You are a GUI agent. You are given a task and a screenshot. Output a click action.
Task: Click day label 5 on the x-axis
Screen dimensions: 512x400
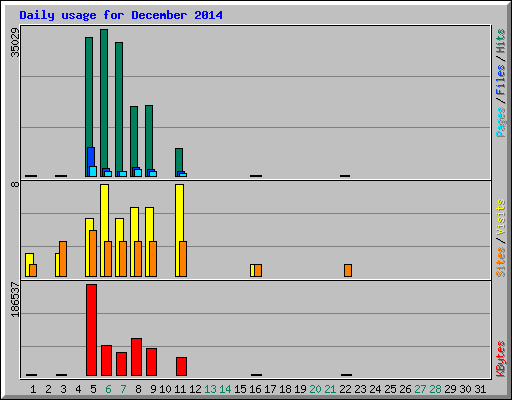tap(93, 389)
